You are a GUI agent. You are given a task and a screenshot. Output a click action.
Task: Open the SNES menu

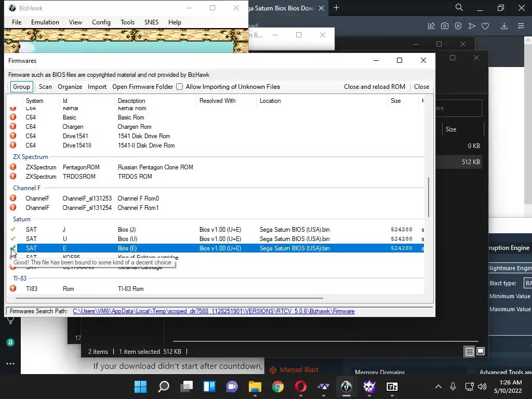coord(151,22)
